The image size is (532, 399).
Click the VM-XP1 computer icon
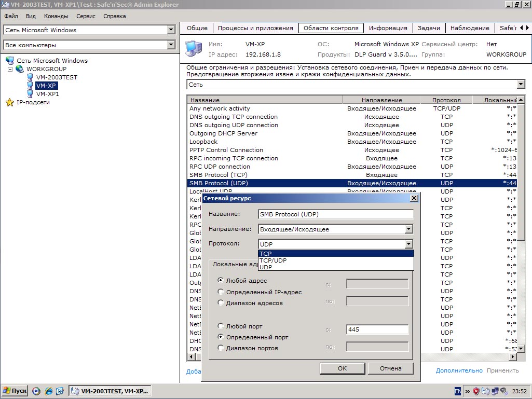[30, 94]
